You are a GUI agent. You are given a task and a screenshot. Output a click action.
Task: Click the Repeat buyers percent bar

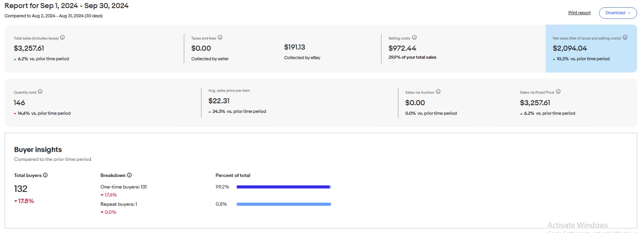[x=284, y=204]
